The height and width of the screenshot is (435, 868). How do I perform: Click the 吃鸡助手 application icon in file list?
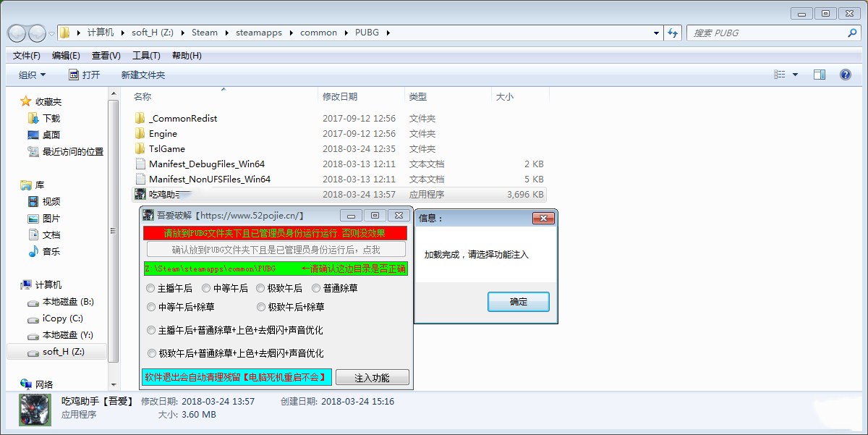coord(140,194)
